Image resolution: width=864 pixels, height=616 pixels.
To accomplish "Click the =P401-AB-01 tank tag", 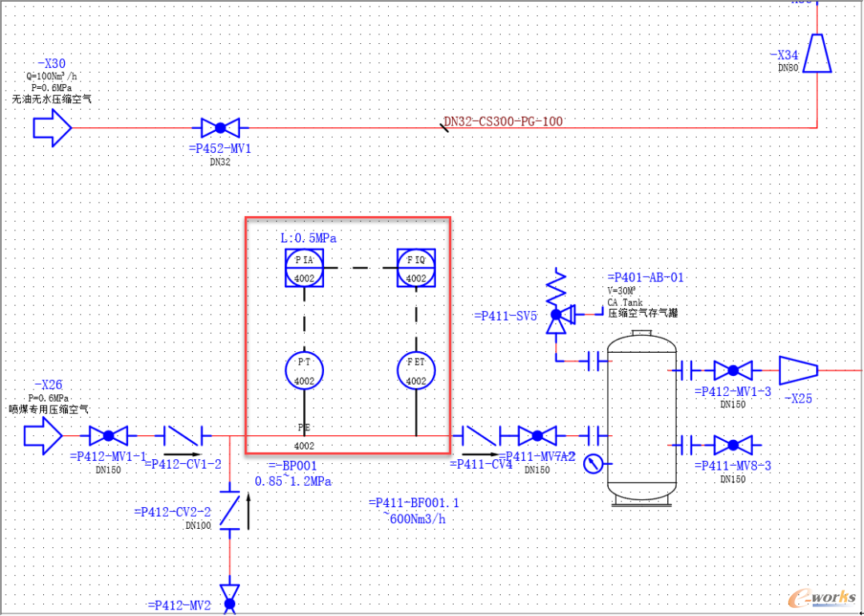I will click(646, 278).
